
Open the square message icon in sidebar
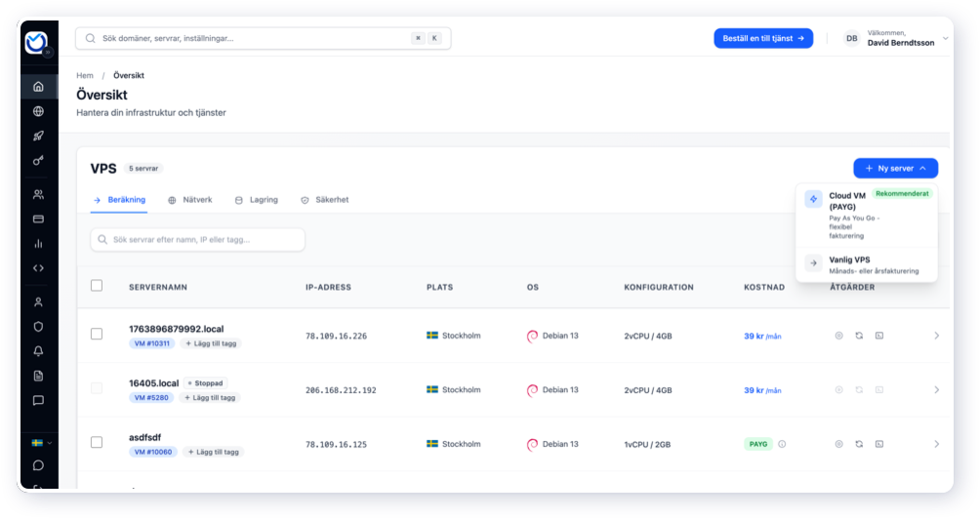tap(39, 400)
